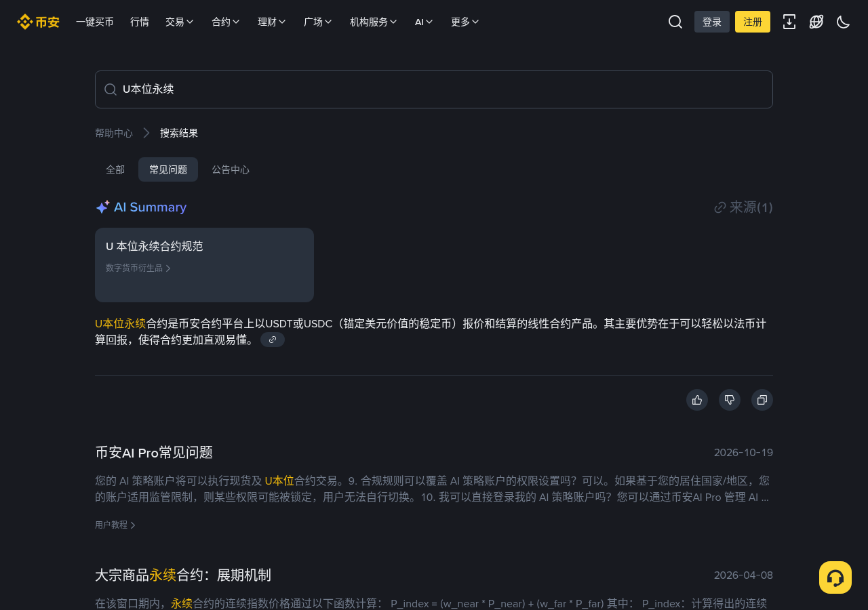
Task: Copy the AI summary text icon
Action: pyautogui.click(x=762, y=400)
